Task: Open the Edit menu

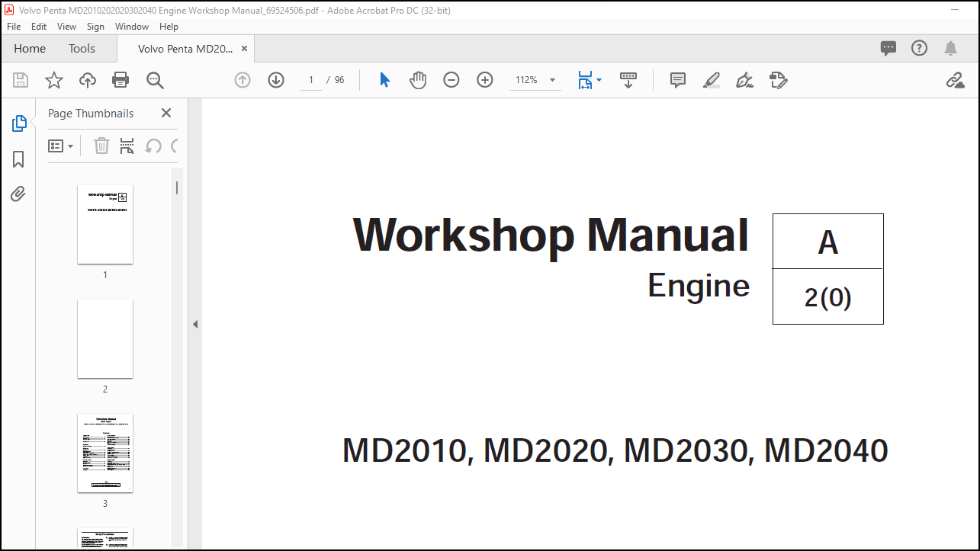Action: pyautogui.click(x=39, y=26)
